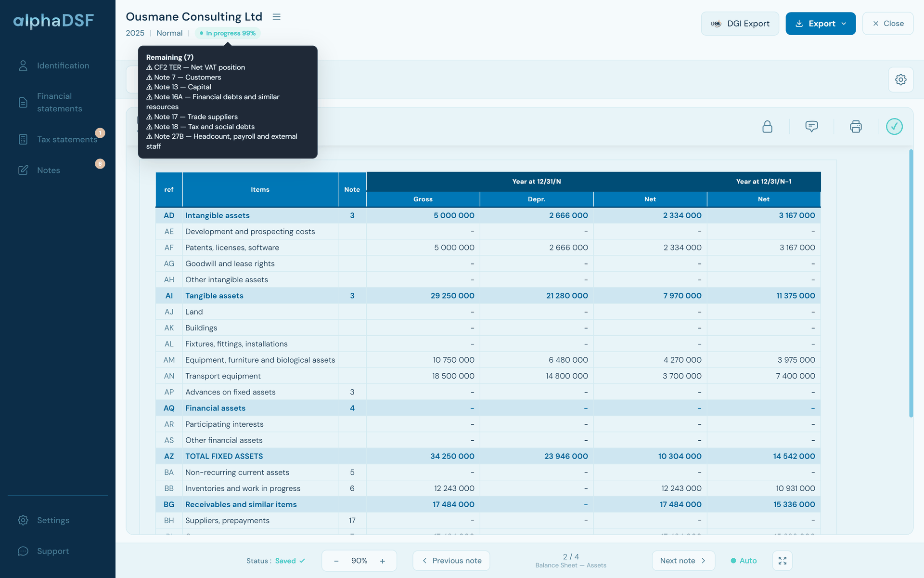Screen dimensions: 924x578
Task: Open Identification in the sidebar
Action: click(58, 66)
